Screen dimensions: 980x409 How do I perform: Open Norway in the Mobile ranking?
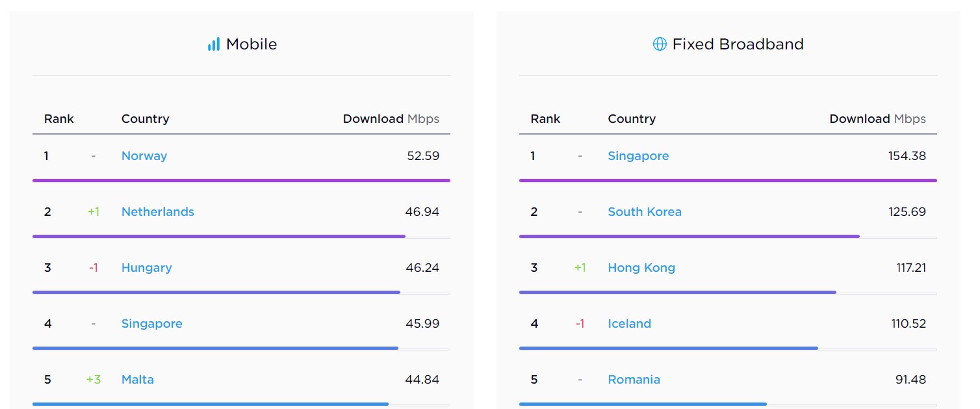tap(144, 156)
